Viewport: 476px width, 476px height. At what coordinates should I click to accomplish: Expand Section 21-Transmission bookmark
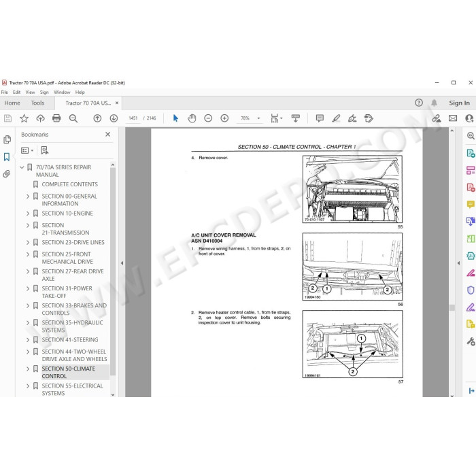pyautogui.click(x=28, y=225)
